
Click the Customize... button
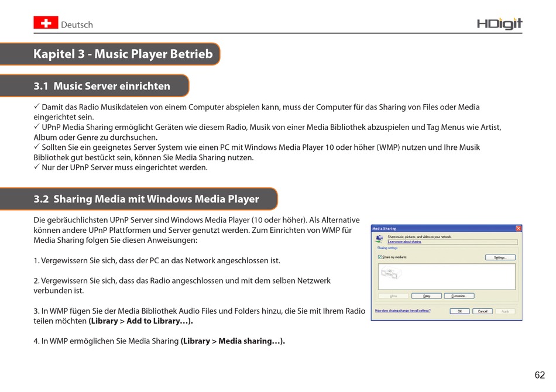coord(459,295)
